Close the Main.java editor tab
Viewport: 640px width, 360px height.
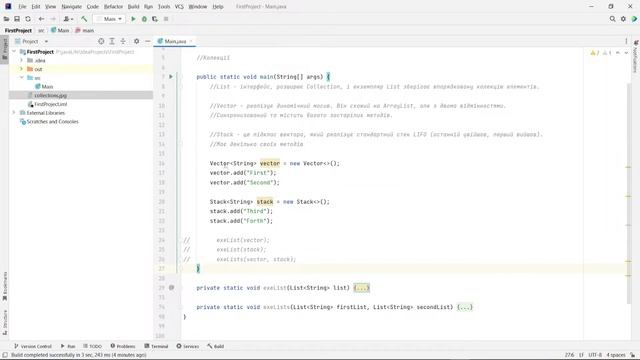point(191,41)
